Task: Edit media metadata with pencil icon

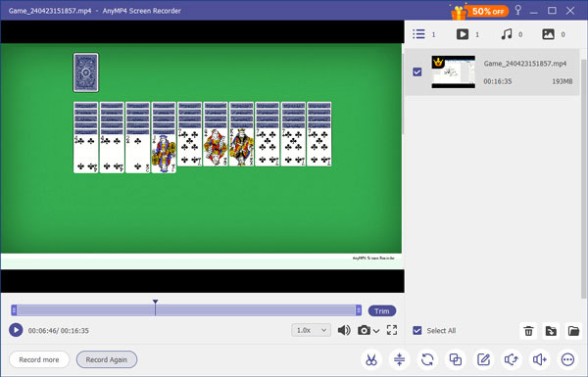Action: (484, 359)
